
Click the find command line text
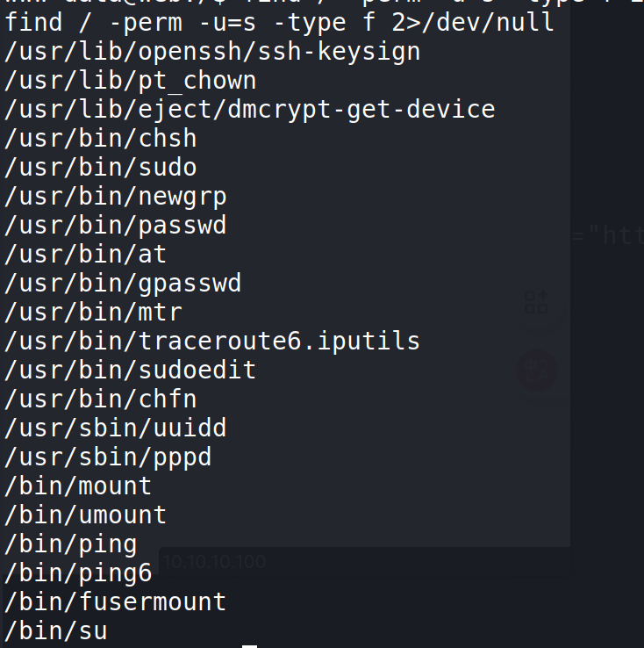click(279, 23)
